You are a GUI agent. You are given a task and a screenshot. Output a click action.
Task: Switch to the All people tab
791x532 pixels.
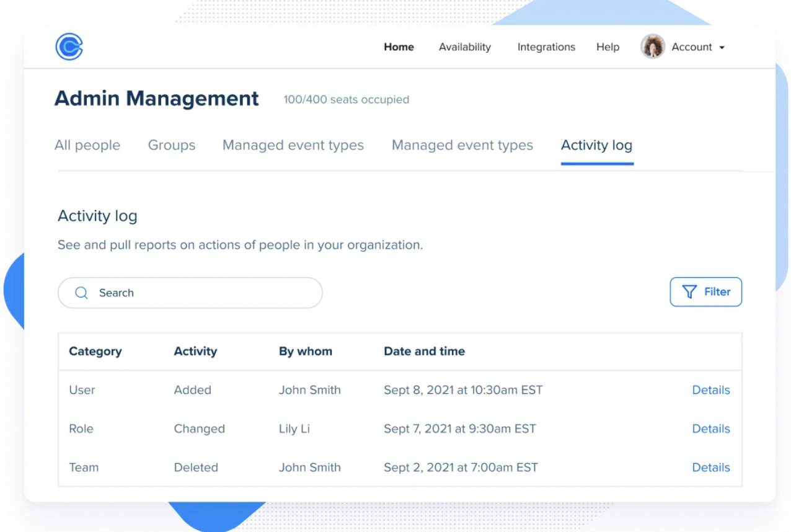pos(87,145)
